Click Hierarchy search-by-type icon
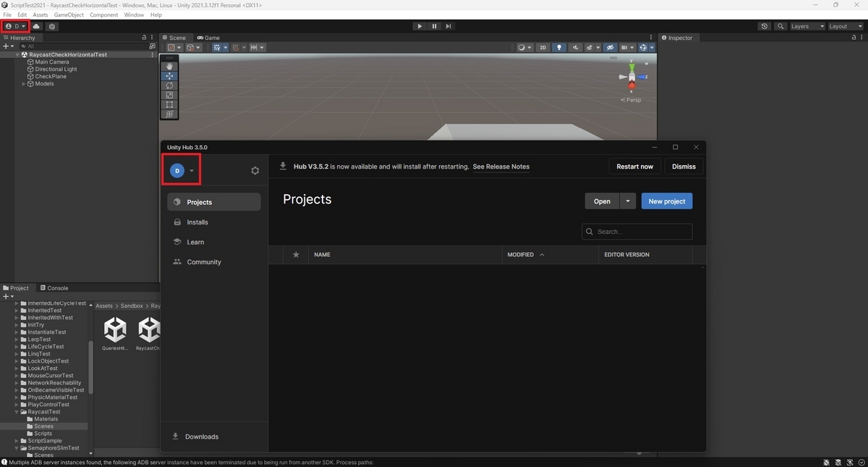 pyautogui.click(x=152, y=46)
